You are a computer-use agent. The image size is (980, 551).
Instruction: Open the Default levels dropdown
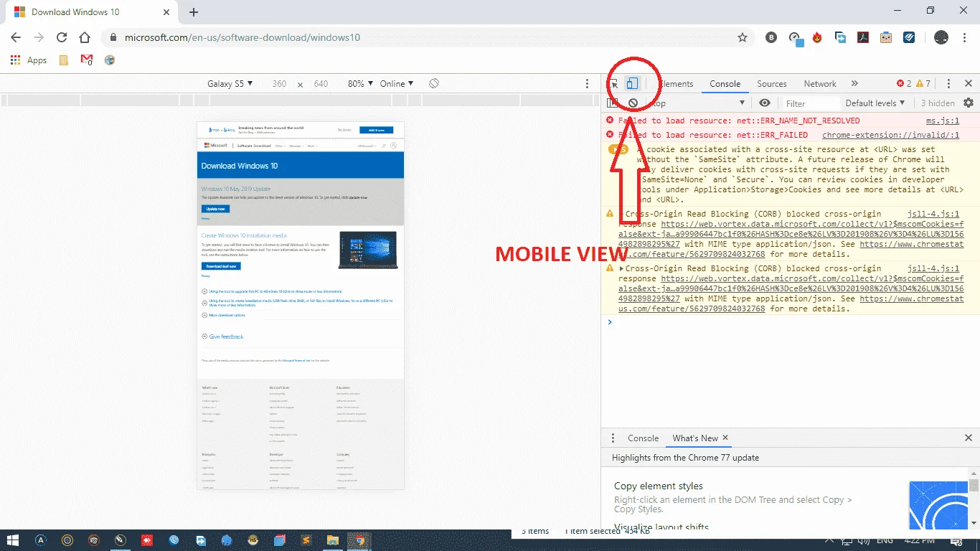coord(875,103)
